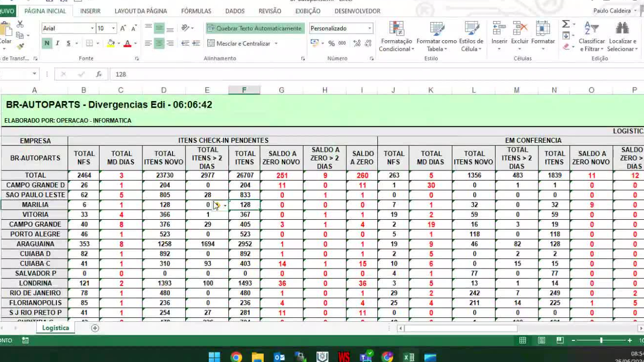Click the Copy icon in clipboard group

pyautogui.click(x=20, y=35)
